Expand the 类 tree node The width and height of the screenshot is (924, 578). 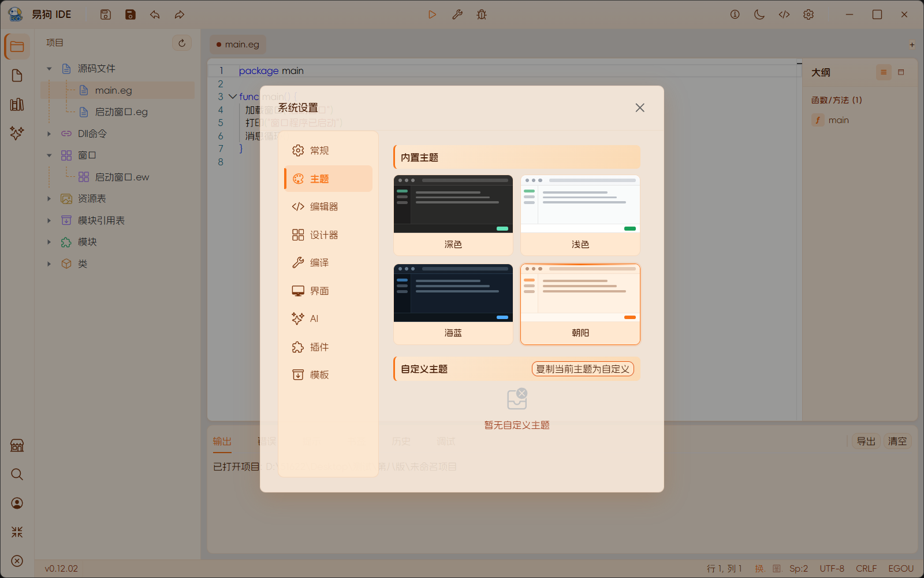tap(49, 264)
